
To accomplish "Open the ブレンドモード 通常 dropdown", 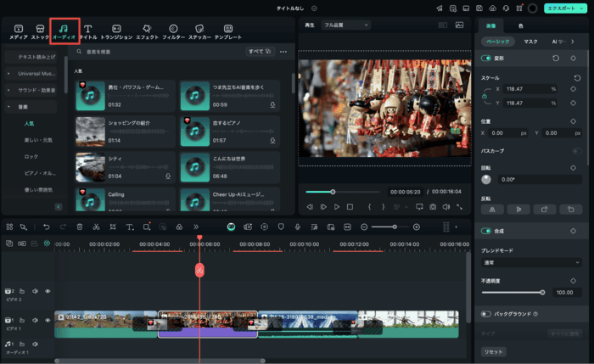I will [531, 264].
